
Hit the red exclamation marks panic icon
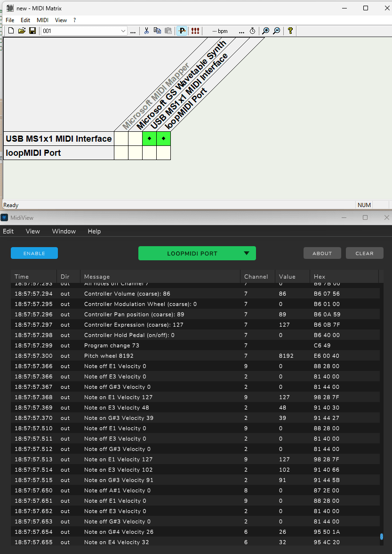(x=195, y=31)
